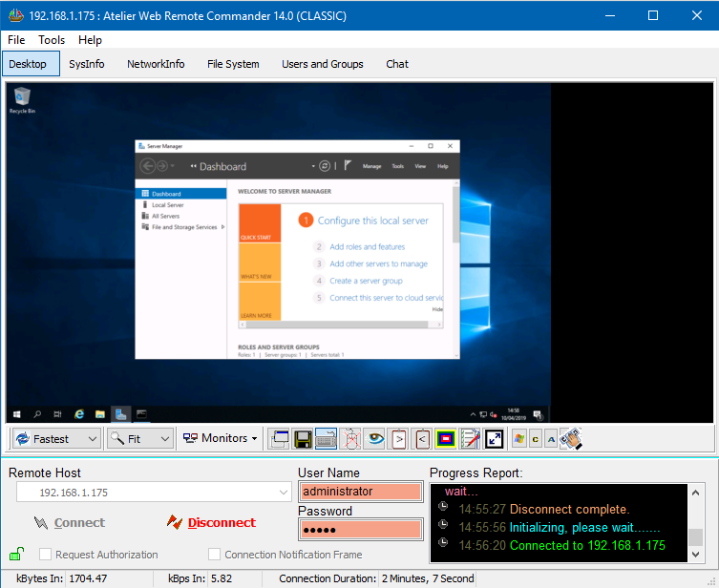Click the clipboard send icon with right arrow
The width and height of the screenshot is (719, 588).
coord(399,439)
